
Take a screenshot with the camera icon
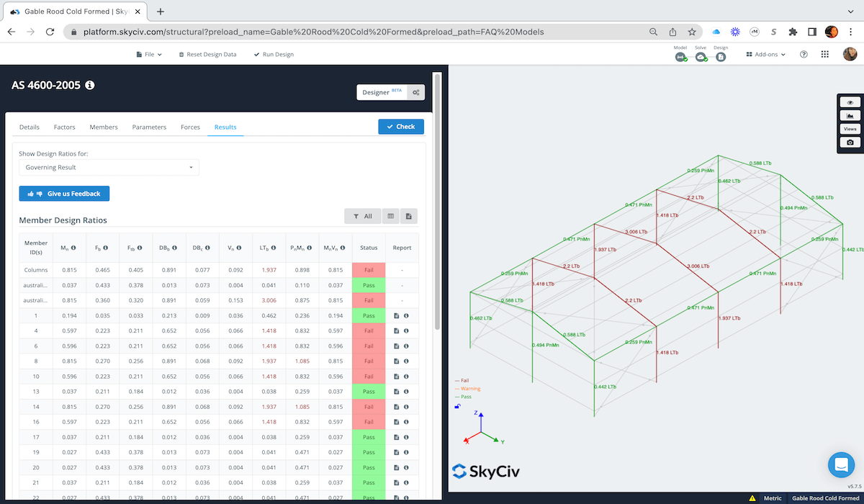(x=850, y=142)
